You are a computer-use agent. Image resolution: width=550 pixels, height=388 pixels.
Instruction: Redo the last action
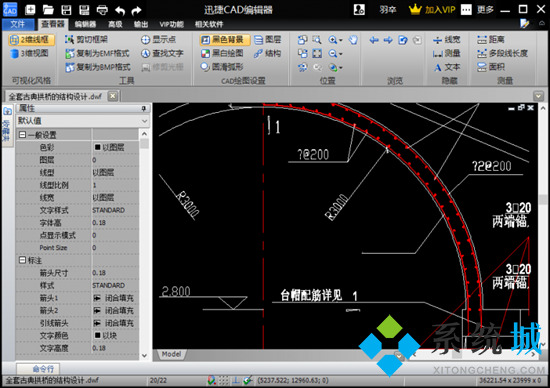(136, 10)
